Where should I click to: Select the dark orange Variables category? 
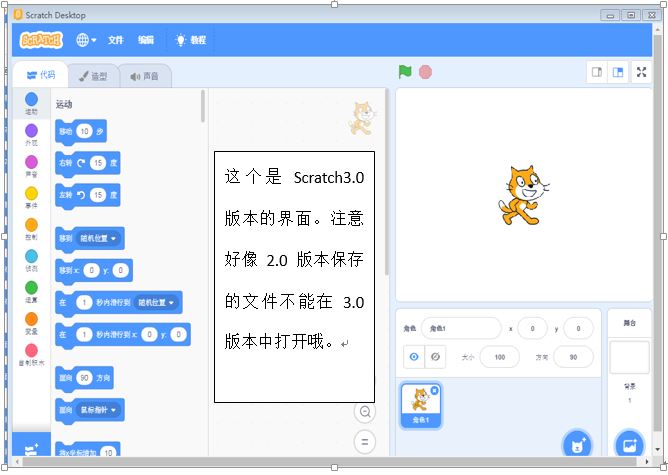pos(31,323)
